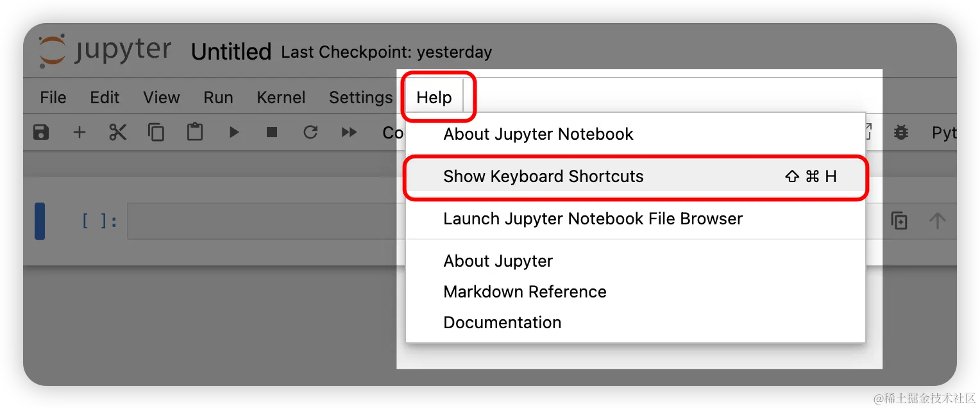Run the cell with the play icon
Screen dimensions: 980x409
point(234,133)
